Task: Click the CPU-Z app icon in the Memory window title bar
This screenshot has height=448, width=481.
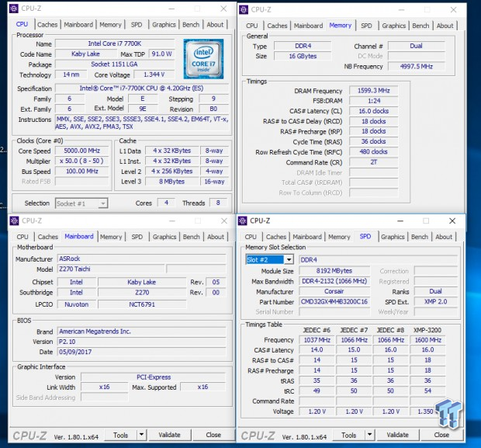Action: click(x=244, y=9)
